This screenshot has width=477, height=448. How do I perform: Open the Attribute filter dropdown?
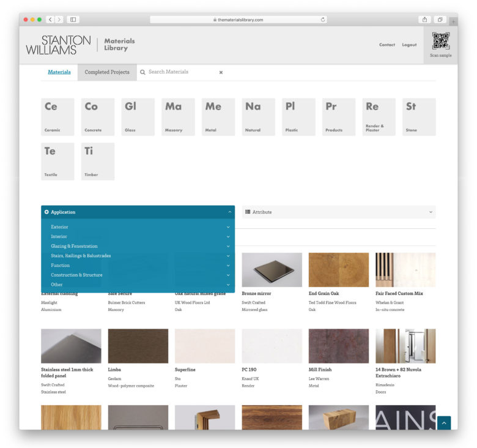[339, 212]
